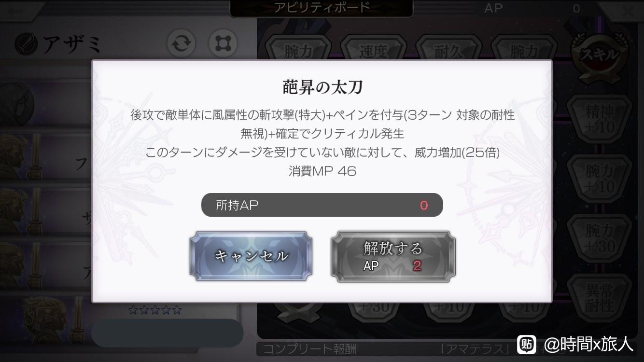Tap the 速度 node in top row

374,51
